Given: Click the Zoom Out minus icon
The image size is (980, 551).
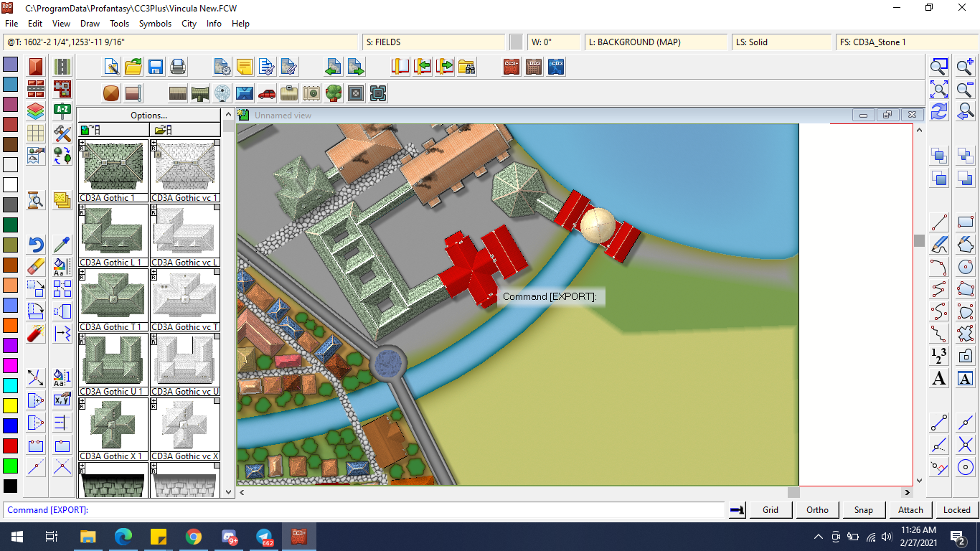Looking at the screenshot, I should [x=966, y=90].
